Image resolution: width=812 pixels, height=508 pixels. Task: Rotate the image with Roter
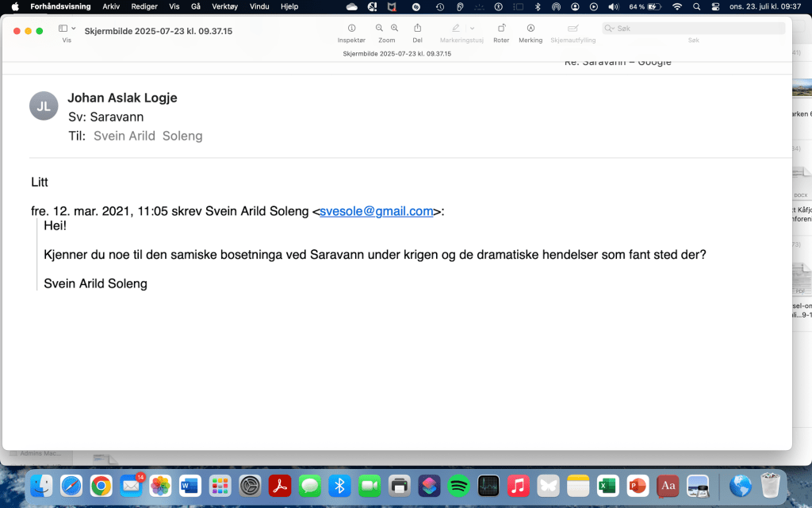(501, 28)
